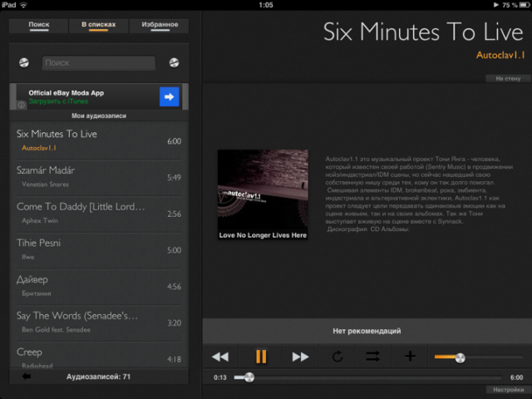Click the Autoclav1.1 artist name in header
This screenshot has height=399, width=532.
(500, 55)
